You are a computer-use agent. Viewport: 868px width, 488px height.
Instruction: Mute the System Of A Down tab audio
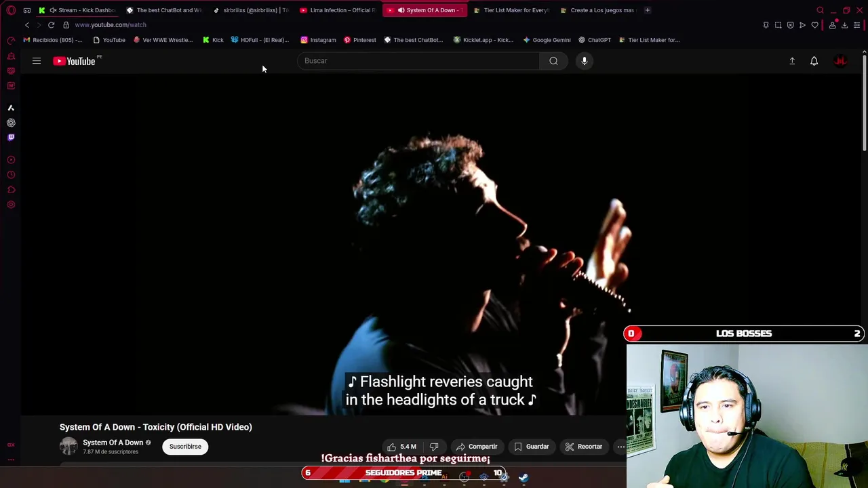tap(401, 10)
